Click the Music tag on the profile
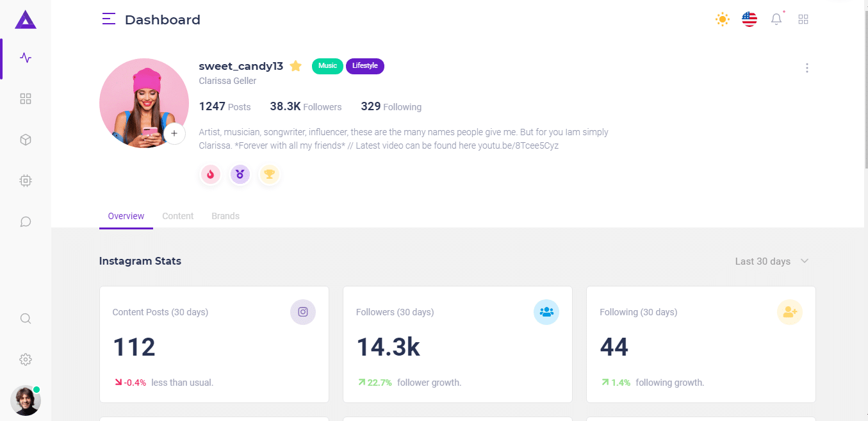 click(327, 65)
